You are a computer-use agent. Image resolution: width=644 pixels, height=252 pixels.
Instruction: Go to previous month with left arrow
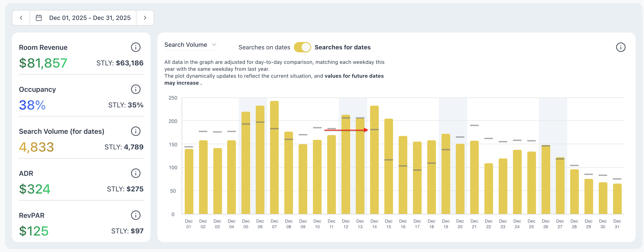(21, 18)
